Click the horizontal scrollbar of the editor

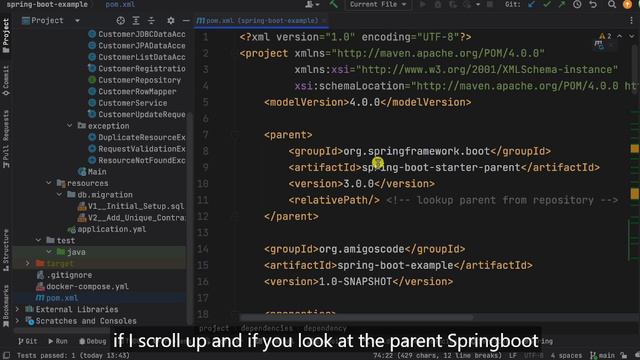coord(357,317)
